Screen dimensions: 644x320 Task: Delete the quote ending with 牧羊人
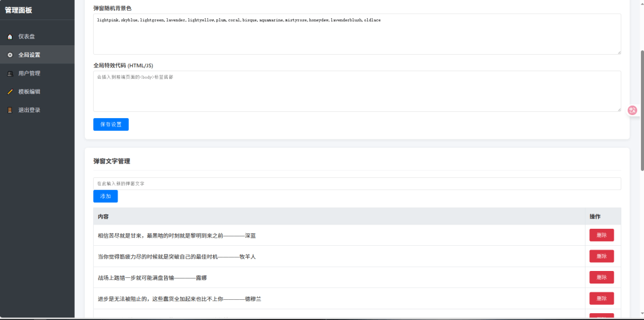[x=601, y=257]
